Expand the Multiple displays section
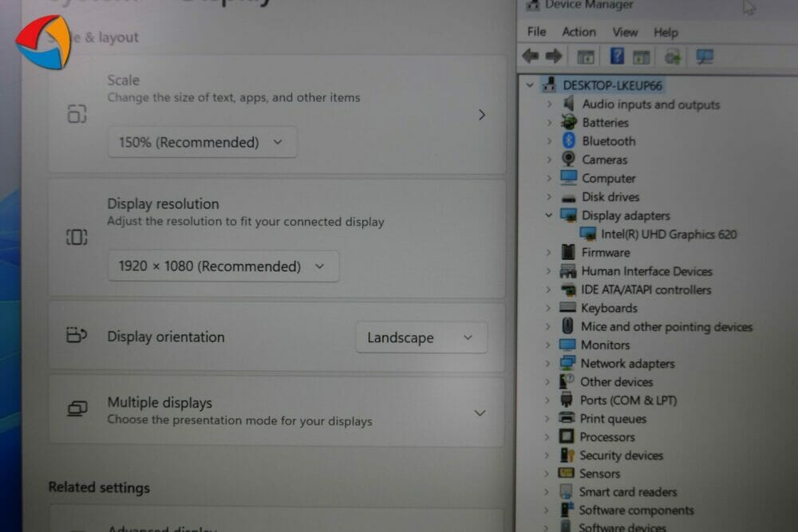798x532 pixels. coord(480,413)
